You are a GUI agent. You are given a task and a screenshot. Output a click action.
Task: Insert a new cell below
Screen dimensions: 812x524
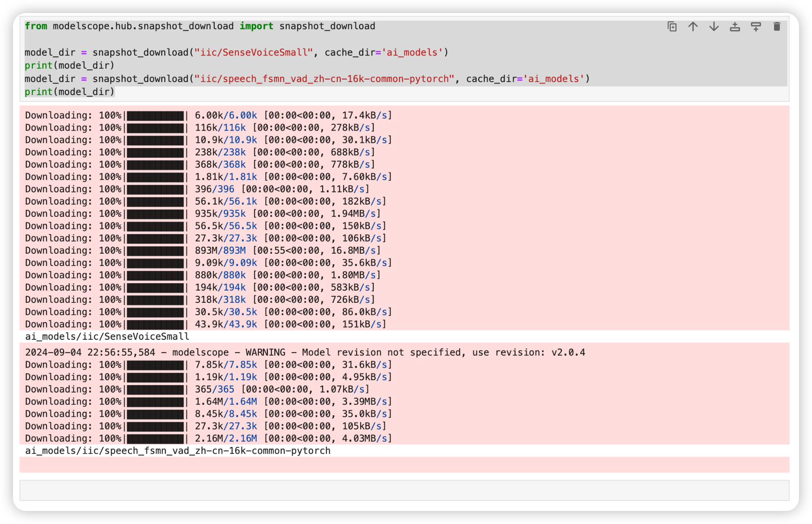[x=756, y=27]
